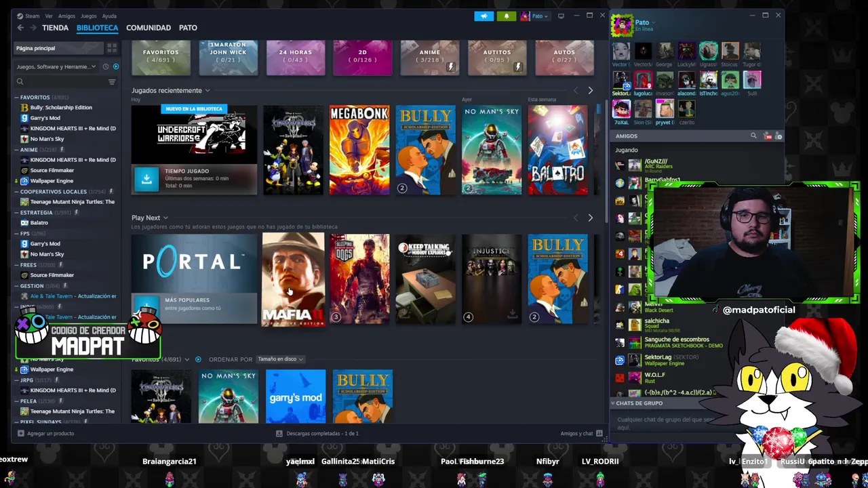Open the 24 HORAS collection card

point(295,58)
